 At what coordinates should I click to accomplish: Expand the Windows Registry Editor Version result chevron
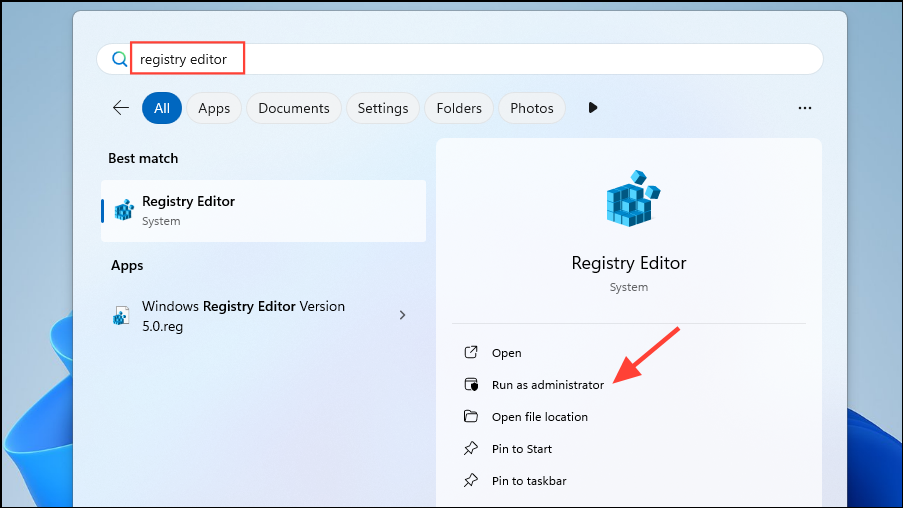(403, 315)
